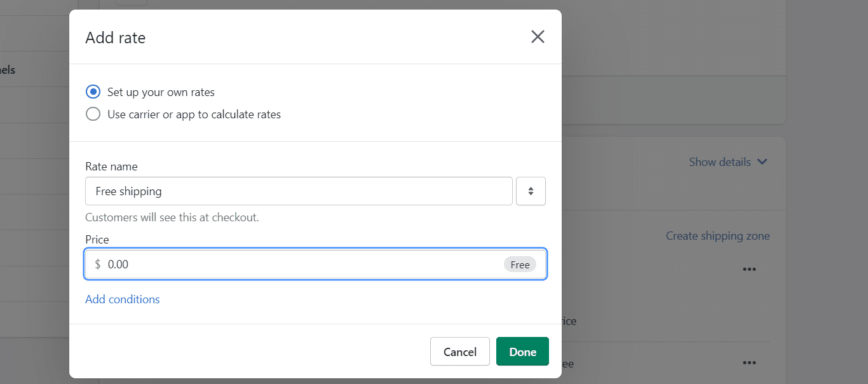868x384 pixels.
Task: Open the rate name suggestions selector
Action: tap(531, 191)
